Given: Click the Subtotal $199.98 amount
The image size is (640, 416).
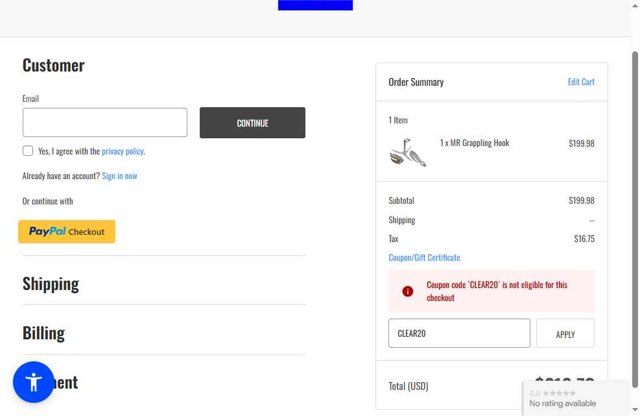Looking at the screenshot, I should click(581, 200).
